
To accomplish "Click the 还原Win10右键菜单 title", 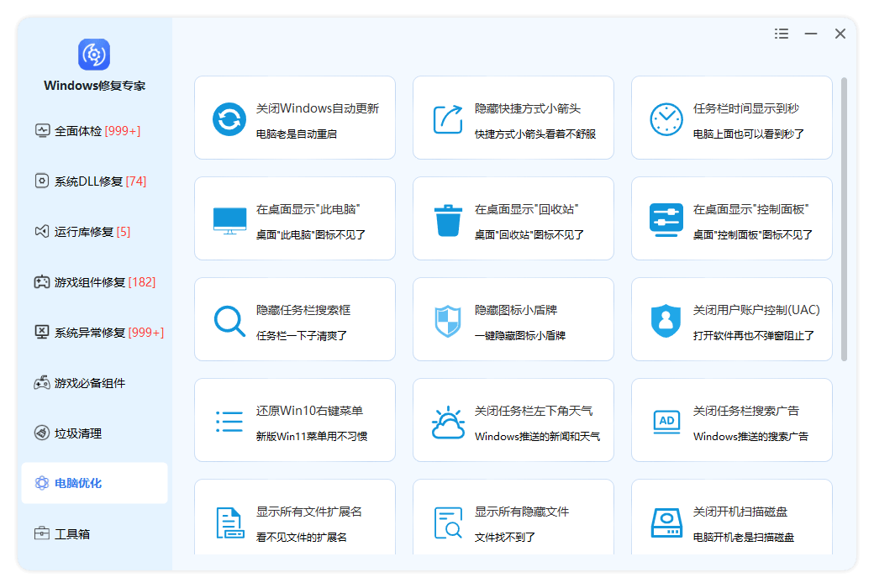I will coord(309,412).
